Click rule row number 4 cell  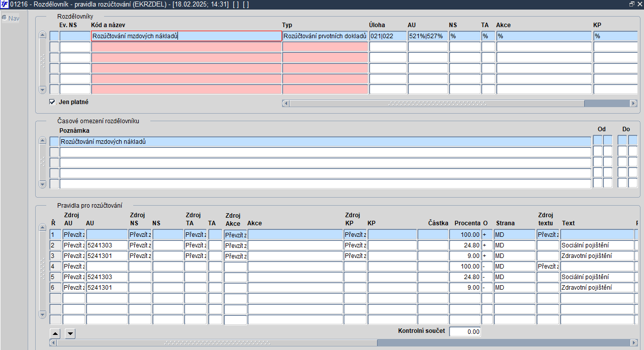[55, 266]
